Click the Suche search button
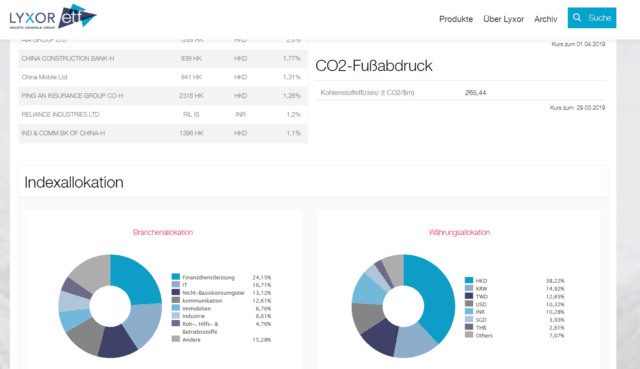The height and width of the screenshot is (369, 640). point(592,18)
